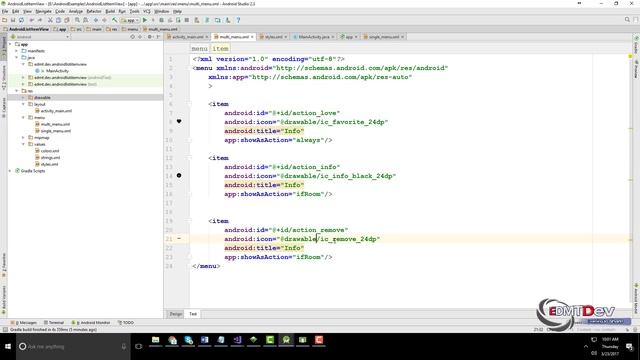Open the File menu
Screen dimensions: 640x360
pos(5,11)
